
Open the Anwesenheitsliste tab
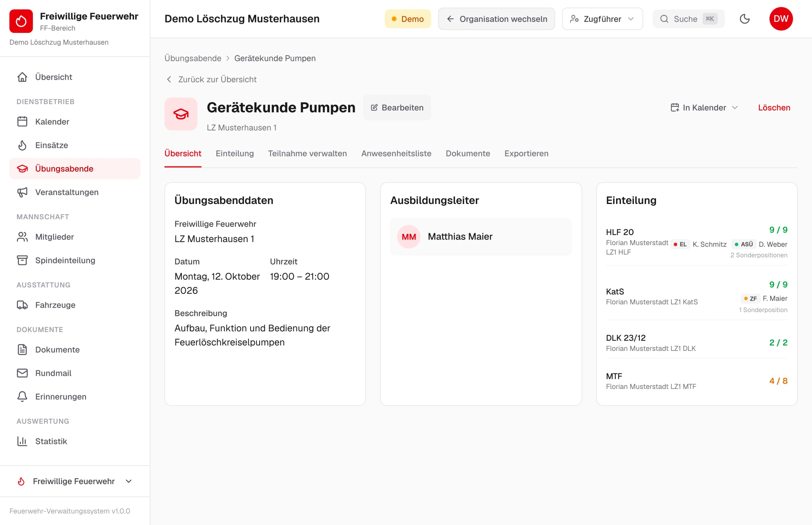[396, 154]
